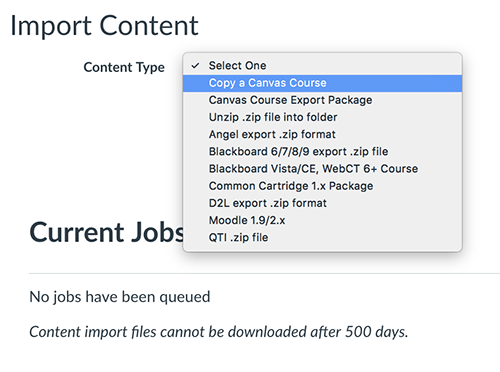Click the 500 days text in the notice
This screenshot has width=500, height=372.
[x=377, y=332]
